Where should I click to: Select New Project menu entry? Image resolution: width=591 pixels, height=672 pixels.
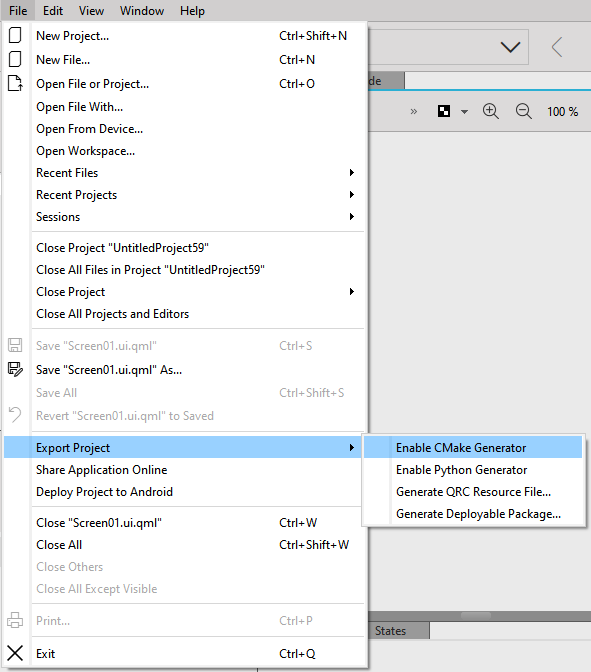[x=184, y=36]
